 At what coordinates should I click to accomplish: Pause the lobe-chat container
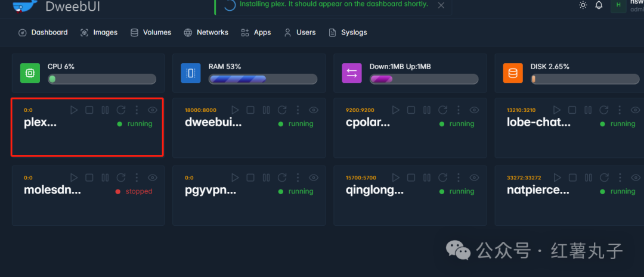coord(588,110)
